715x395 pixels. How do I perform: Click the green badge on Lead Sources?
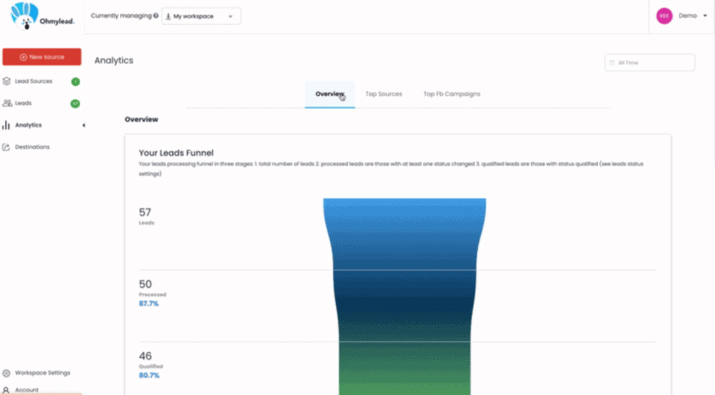76,82
